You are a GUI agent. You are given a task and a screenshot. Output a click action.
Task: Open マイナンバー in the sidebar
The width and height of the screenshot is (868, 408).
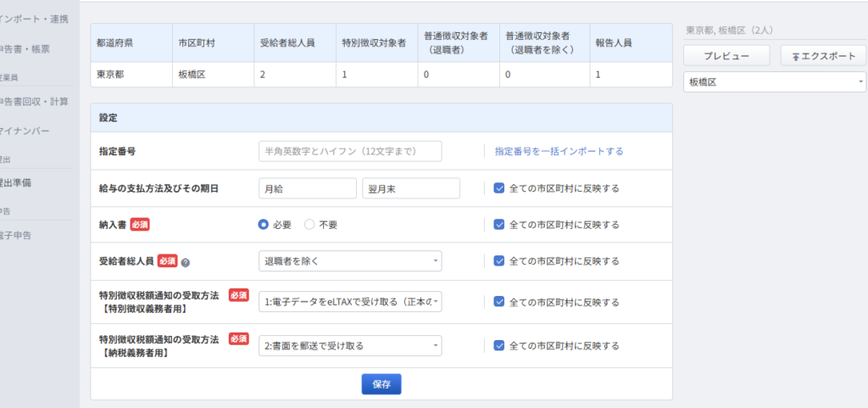tap(25, 131)
